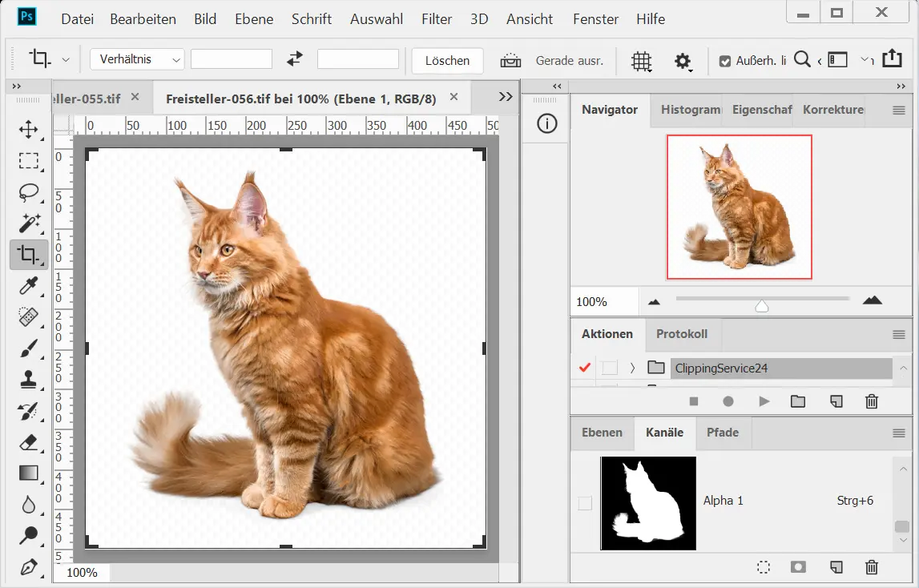This screenshot has width=919, height=588.
Task: Select the Move tool
Action: (x=29, y=130)
